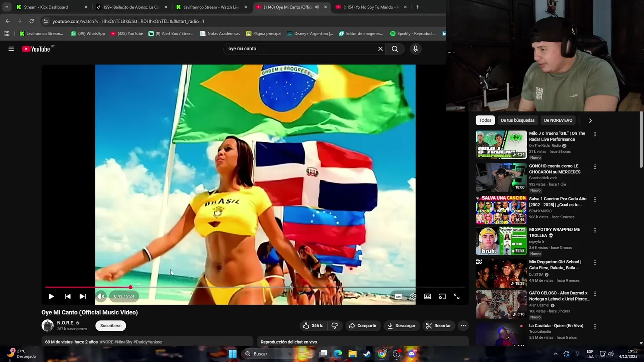644x362 pixels.
Task: Open Compartir share dialog
Action: pyautogui.click(x=363, y=326)
